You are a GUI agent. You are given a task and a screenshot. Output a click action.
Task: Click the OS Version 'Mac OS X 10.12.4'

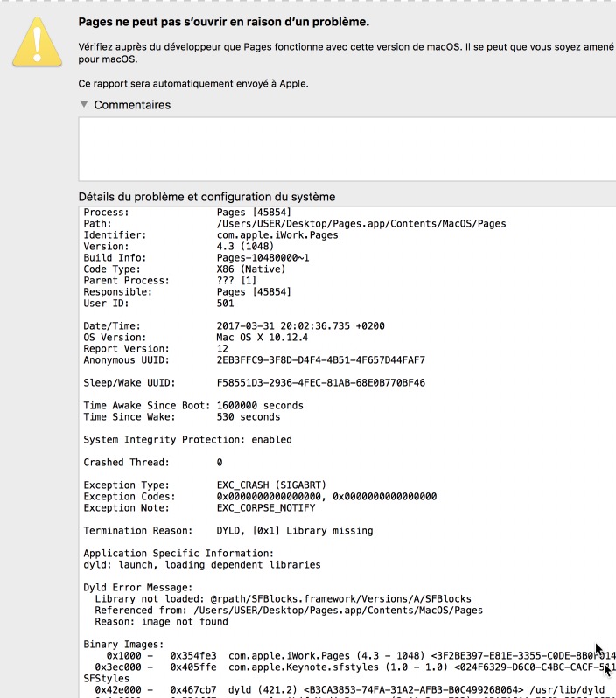[x=262, y=338]
